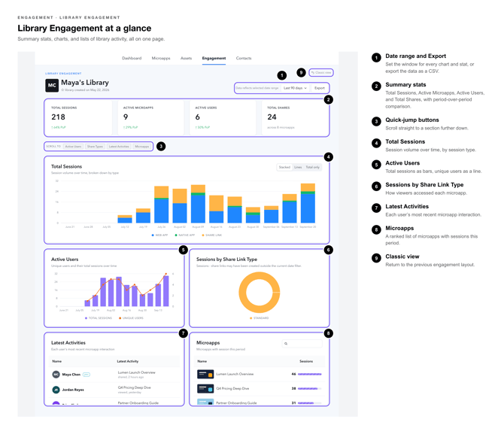504x428 pixels.
Task: Open the Dashboard tab
Action: point(132,58)
